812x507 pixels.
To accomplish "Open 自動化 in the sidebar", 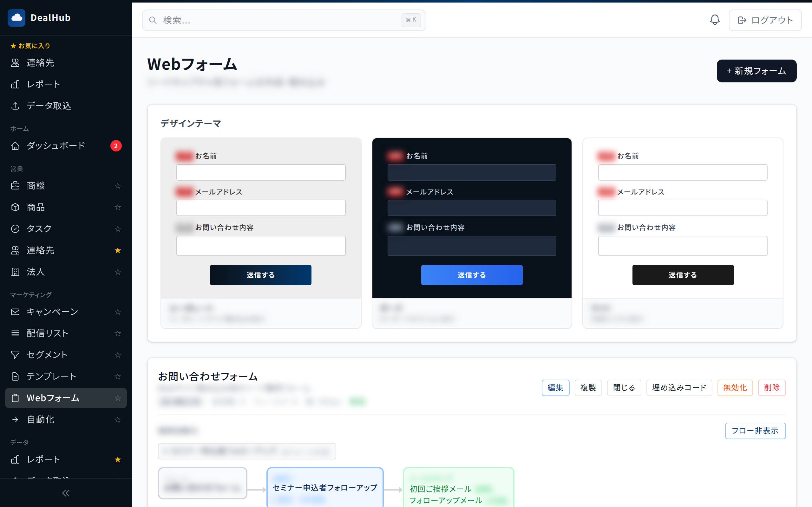I will [x=40, y=420].
